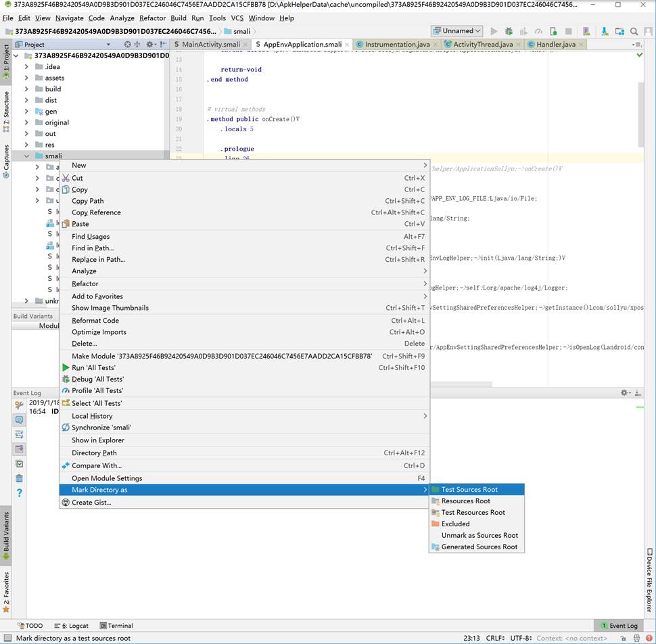656x644 pixels.
Task: Expand the assets folder
Action: [26, 78]
